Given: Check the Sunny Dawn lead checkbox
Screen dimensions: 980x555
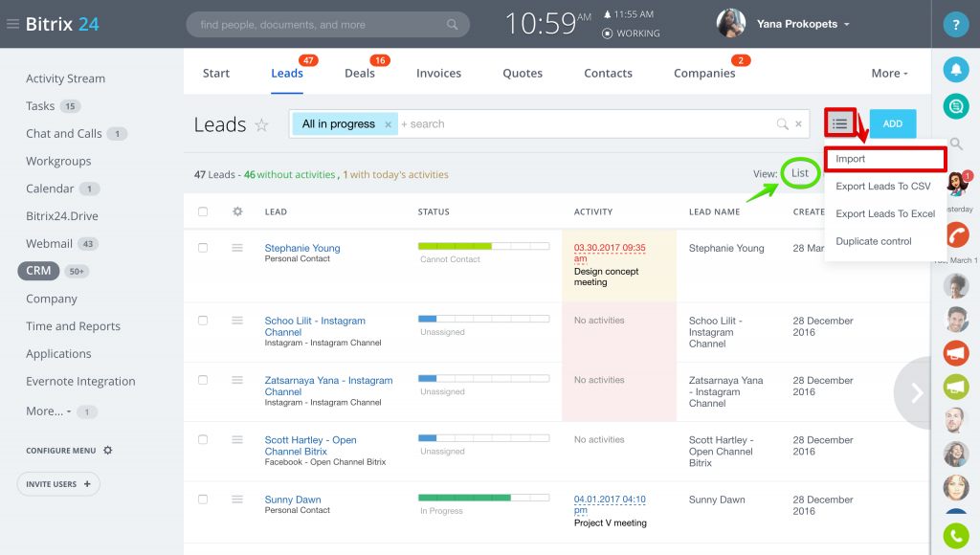Looking at the screenshot, I should click(x=203, y=499).
